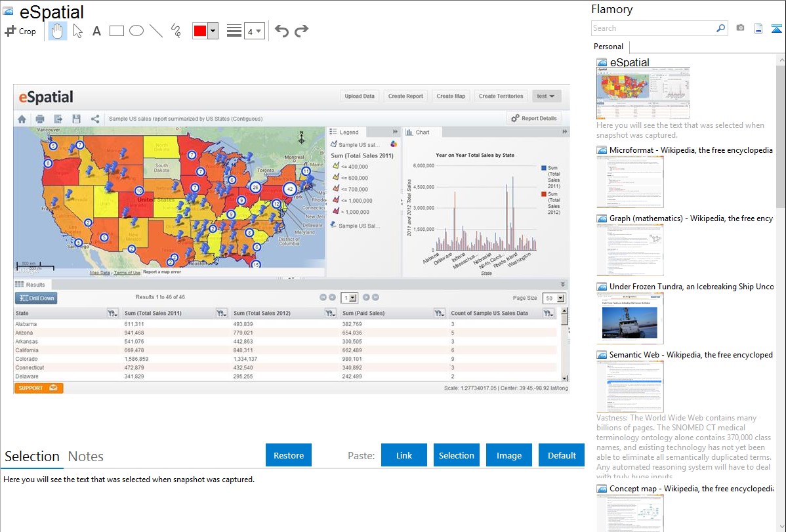This screenshot has height=532, width=786.
Task: Switch to the Notes tab
Action: click(x=86, y=457)
